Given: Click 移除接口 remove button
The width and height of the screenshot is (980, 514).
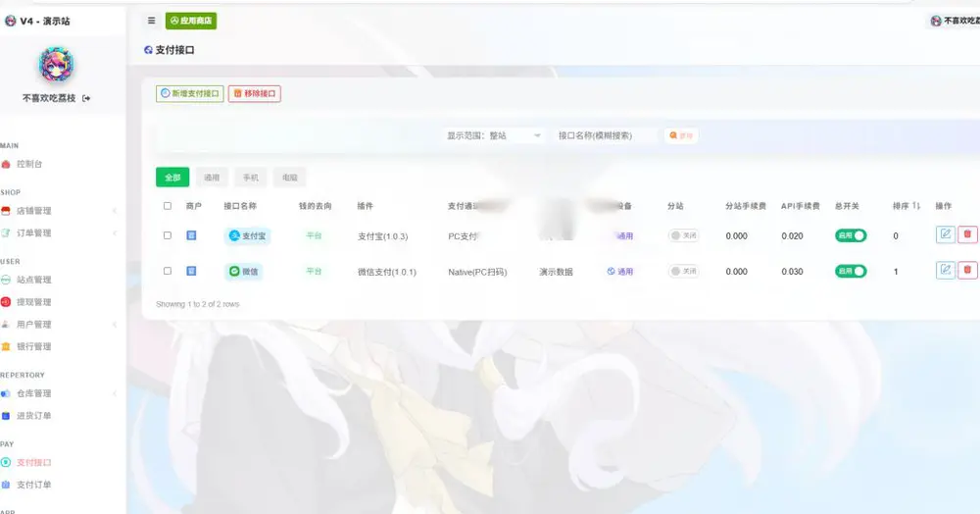Looking at the screenshot, I should tap(255, 94).
